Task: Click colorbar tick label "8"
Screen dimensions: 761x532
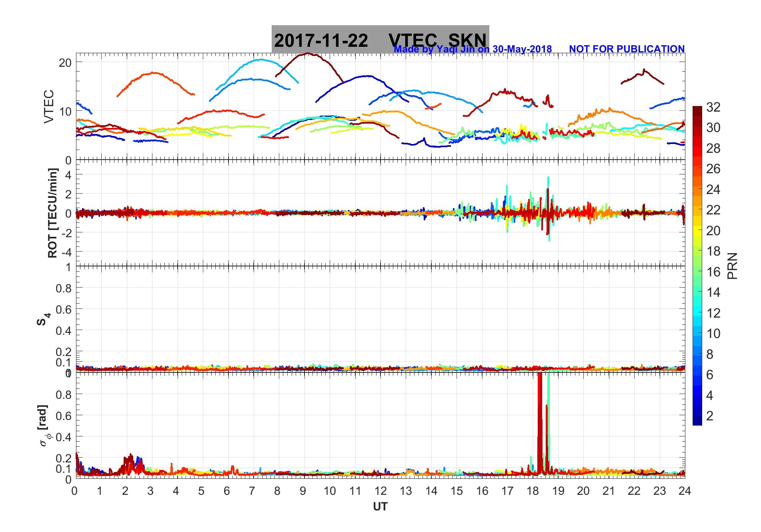Action: point(710,354)
